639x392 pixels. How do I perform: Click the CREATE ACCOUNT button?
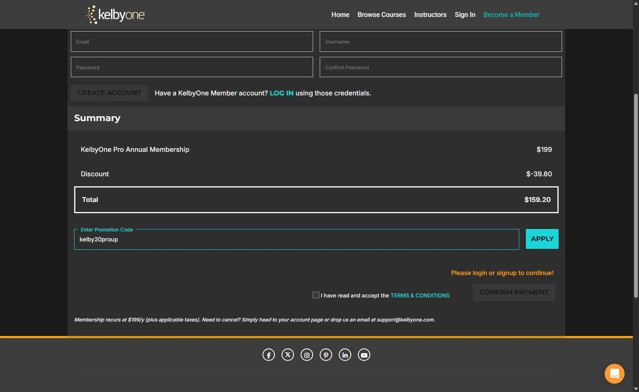[109, 93]
